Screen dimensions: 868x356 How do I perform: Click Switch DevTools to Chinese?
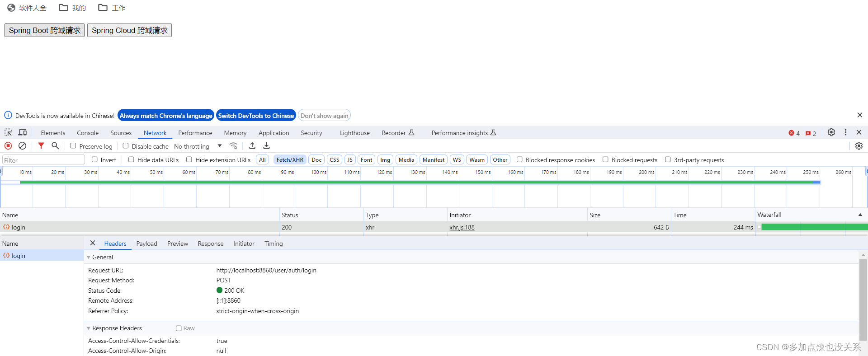pos(256,116)
